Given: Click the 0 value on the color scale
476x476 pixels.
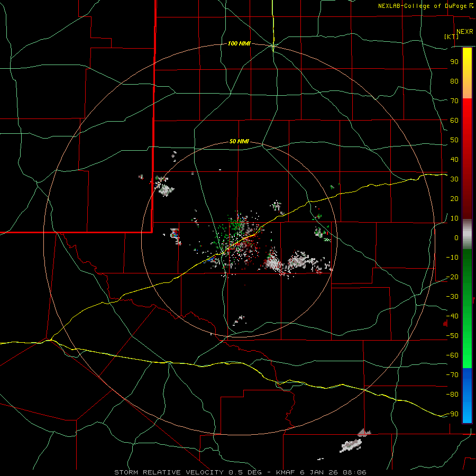Looking at the screenshot, I should pyautogui.click(x=456, y=237).
